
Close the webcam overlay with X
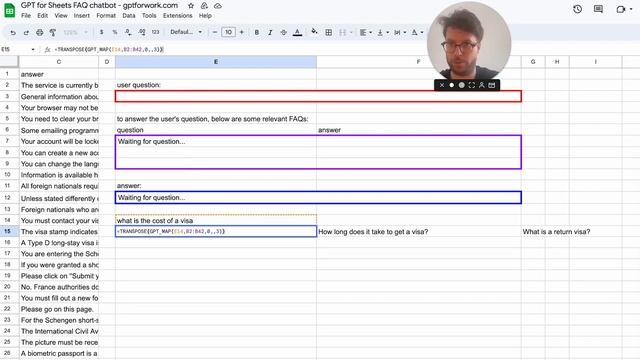pos(442,85)
